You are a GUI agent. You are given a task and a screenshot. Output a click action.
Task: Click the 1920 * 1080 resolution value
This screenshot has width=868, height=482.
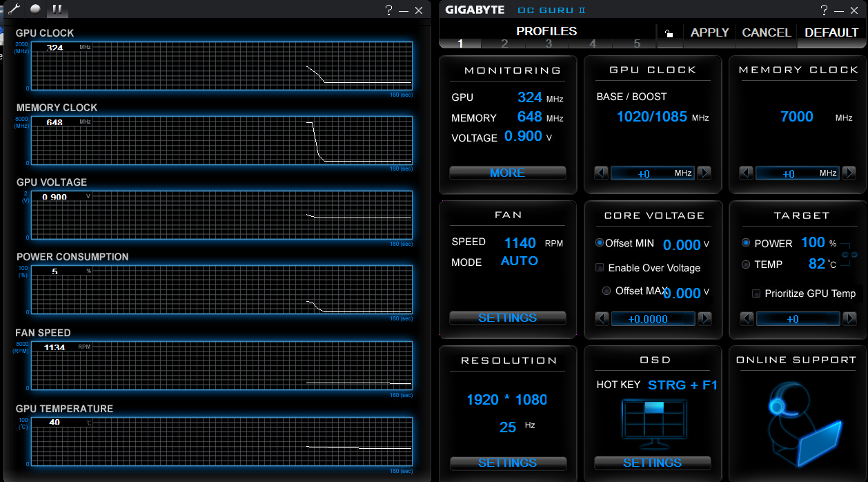[507, 400]
